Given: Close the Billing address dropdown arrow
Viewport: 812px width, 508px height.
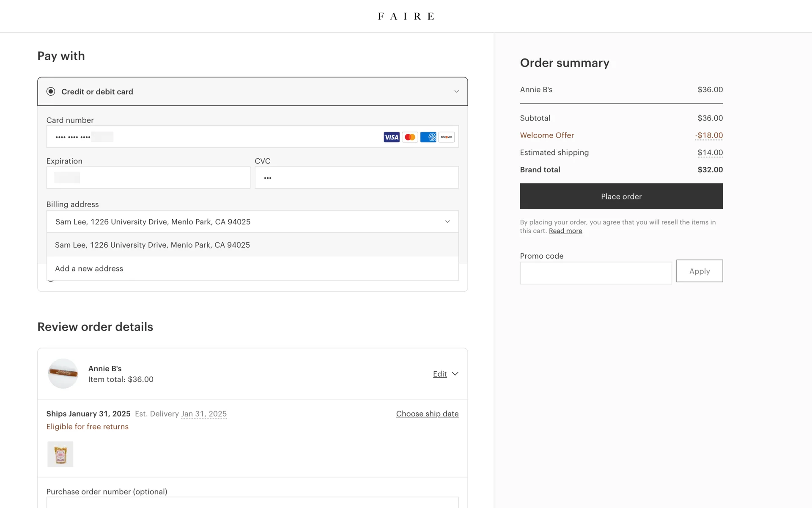Looking at the screenshot, I should (x=447, y=221).
